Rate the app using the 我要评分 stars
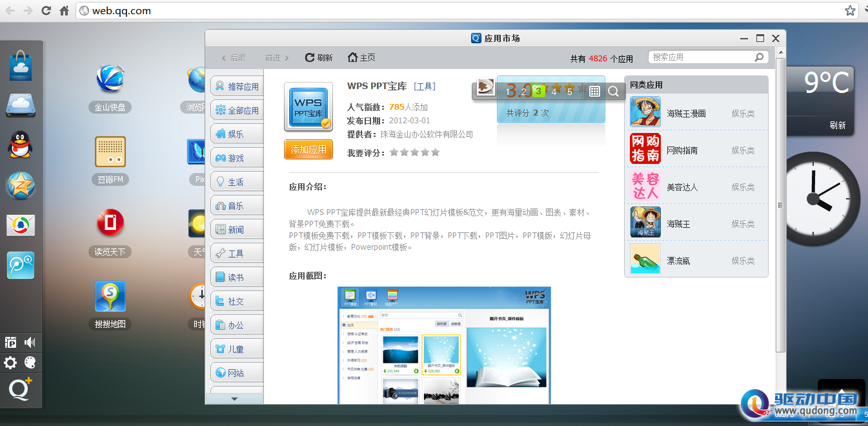Image resolution: width=868 pixels, height=426 pixels. pyautogui.click(x=415, y=152)
